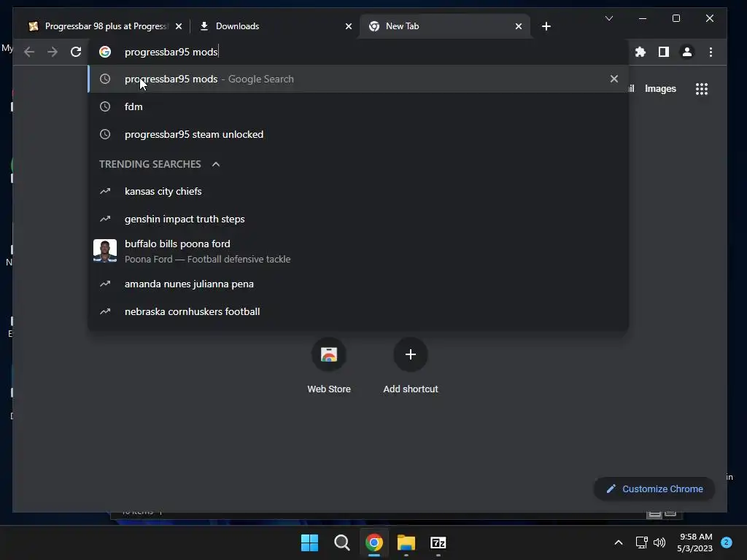Open the Web Store shortcut

click(329, 366)
